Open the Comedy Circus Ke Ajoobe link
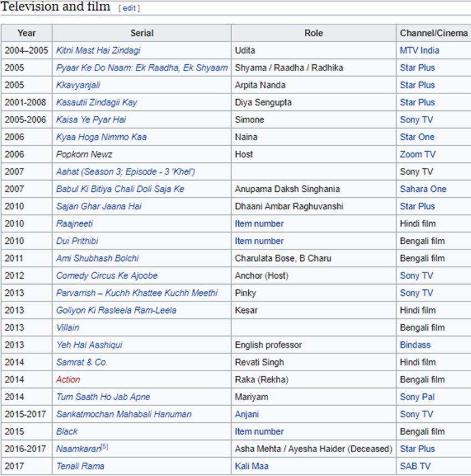Image resolution: width=471 pixels, height=476 pixels. pos(107,275)
